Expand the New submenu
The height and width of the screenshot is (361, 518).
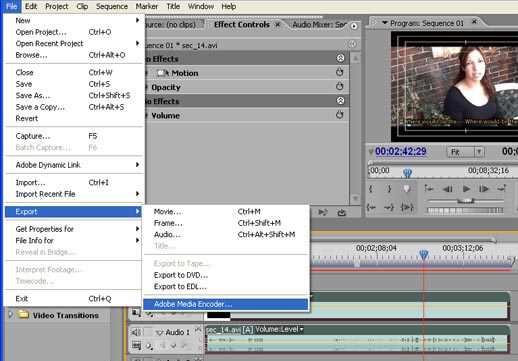click(74, 20)
